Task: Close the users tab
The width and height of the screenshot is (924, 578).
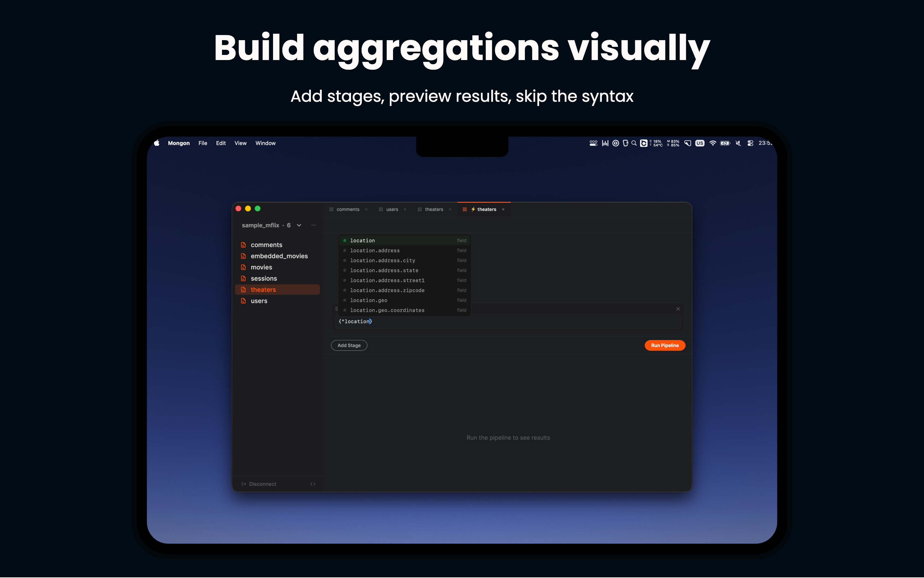Action: (405, 209)
